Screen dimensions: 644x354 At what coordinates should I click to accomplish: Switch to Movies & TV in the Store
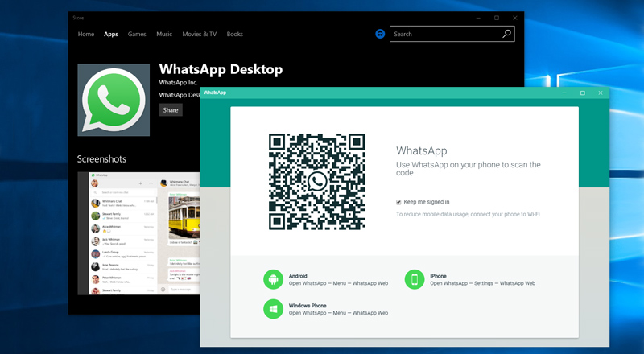point(199,34)
